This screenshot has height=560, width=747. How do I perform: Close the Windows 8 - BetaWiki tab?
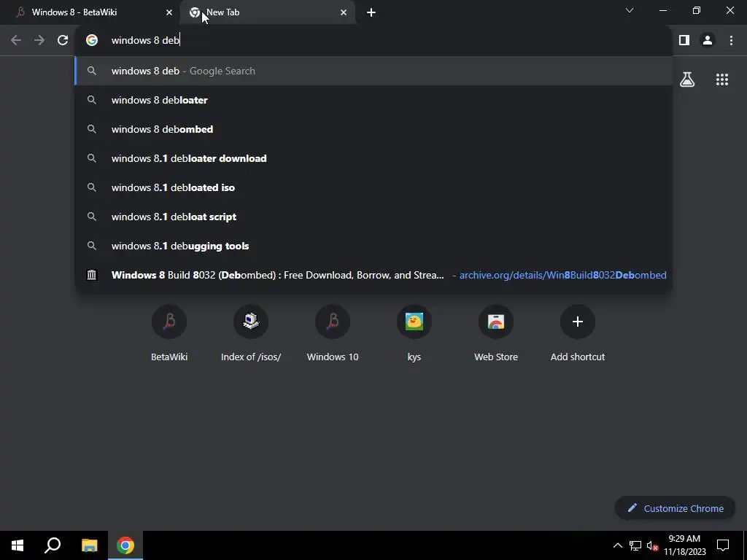[x=169, y=12]
